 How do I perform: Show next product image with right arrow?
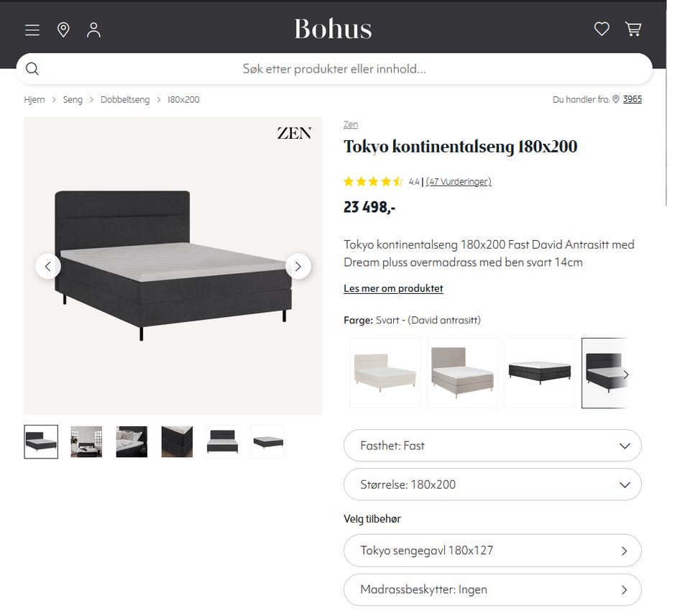click(298, 266)
